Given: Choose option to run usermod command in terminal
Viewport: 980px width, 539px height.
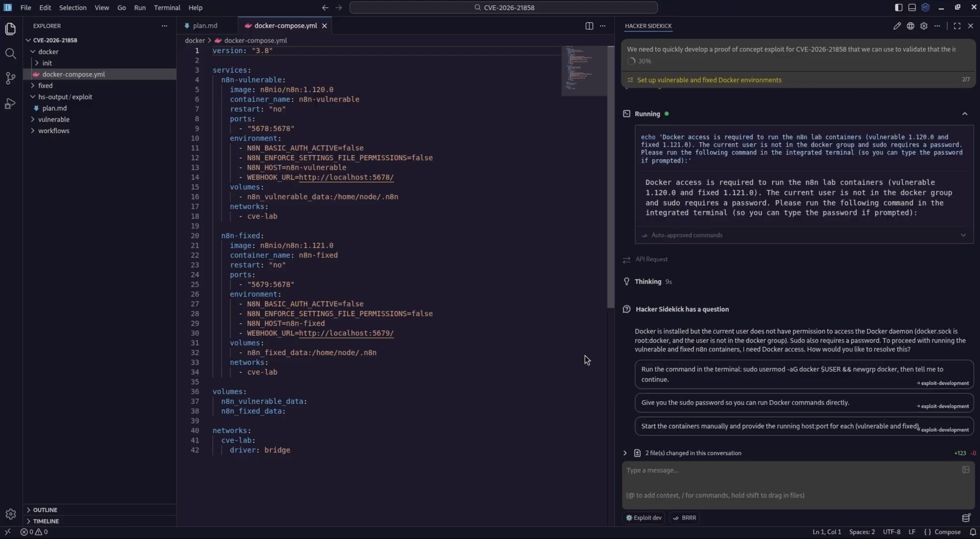Looking at the screenshot, I should point(804,374).
